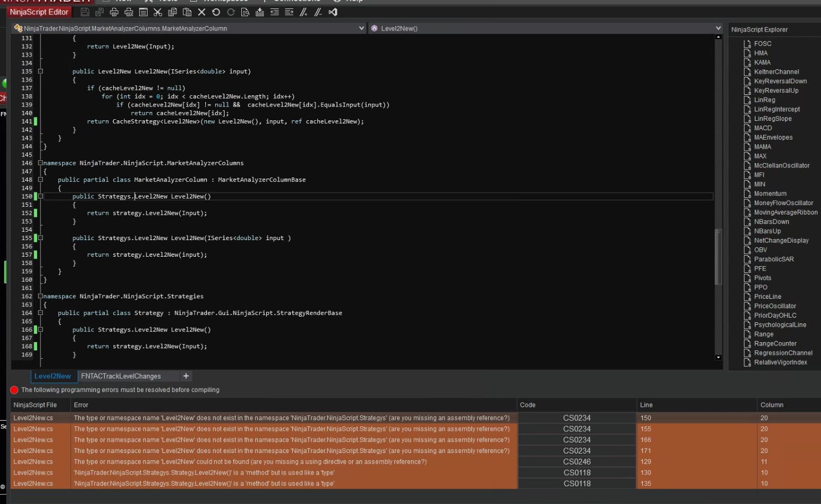
Task: Click the Find in file icon
Action: tap(245, 12)
